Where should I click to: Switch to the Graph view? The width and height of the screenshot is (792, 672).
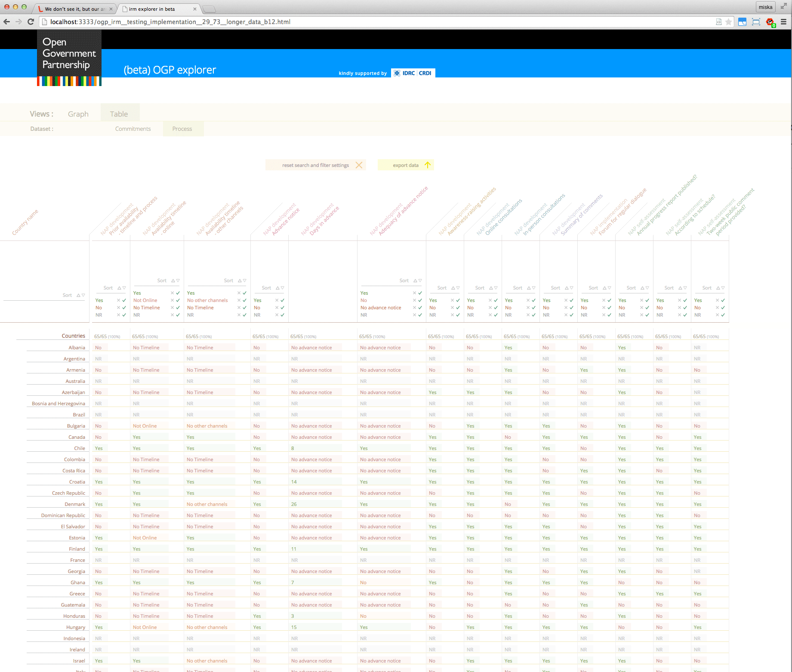pyautogui.click(x=78, y=114)
